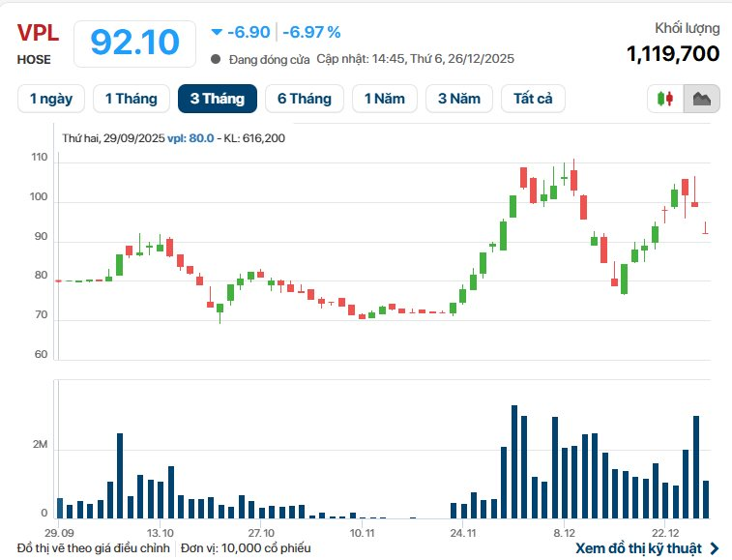Switch to the "1 Tháng" range
Viewport: 732px width, 560px height.
131,99
